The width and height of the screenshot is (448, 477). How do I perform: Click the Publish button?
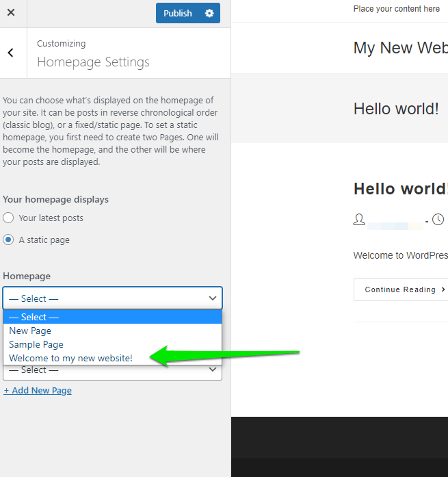pyautogui.click(x=178, y=13)
